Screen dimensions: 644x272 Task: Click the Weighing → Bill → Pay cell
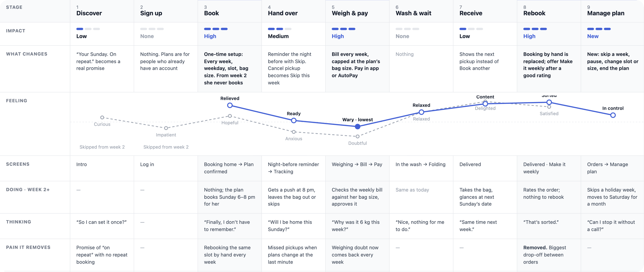(358, 168)
